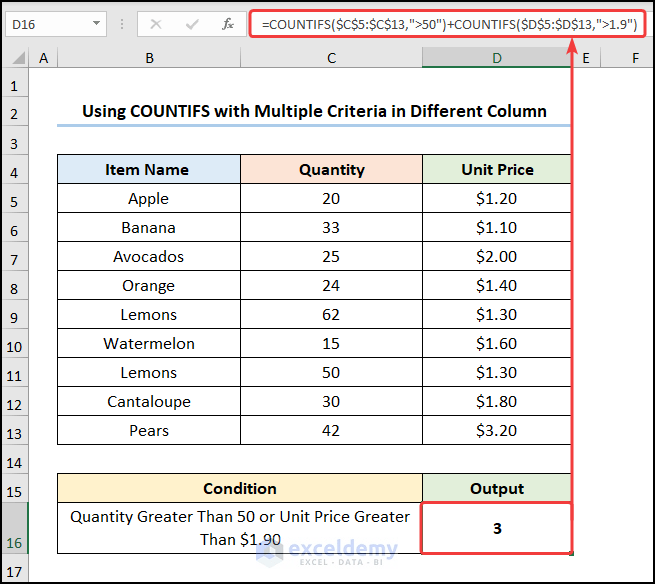Select the worksheet title cell about COUNTIFS
This screenshot has width=655, height=584.
click(x=314, y=111)
